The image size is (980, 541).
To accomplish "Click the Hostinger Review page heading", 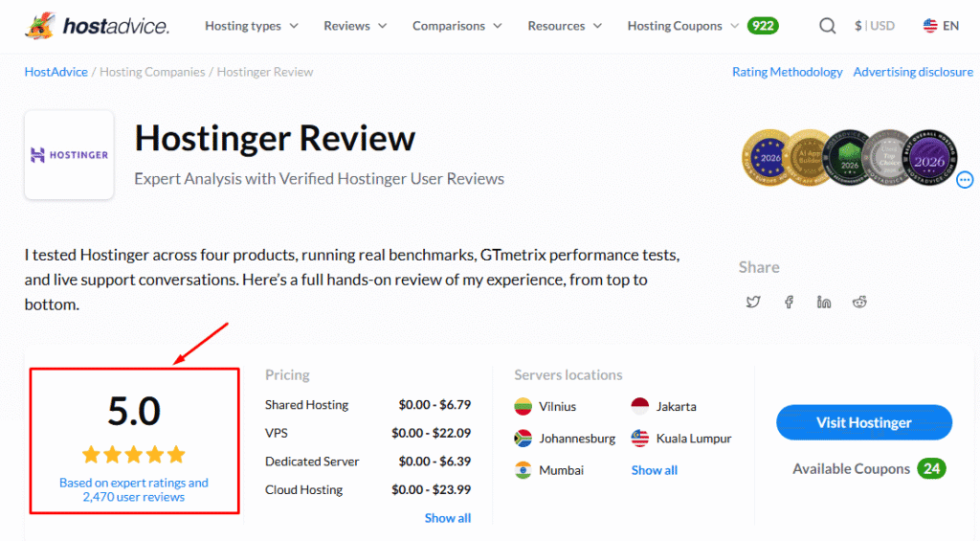I will (275, 138).
